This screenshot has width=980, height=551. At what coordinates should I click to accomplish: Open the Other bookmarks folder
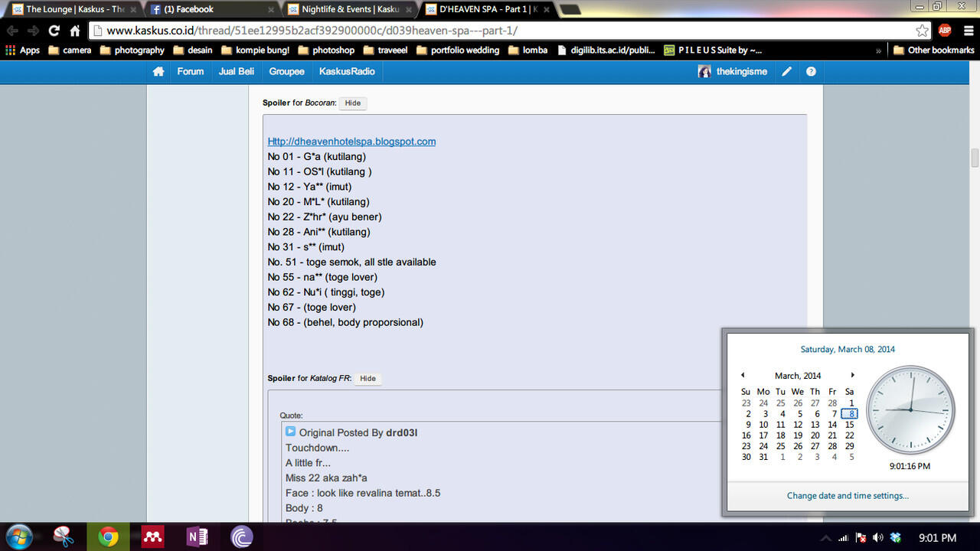pyautogui.click(x=934, y=51)
